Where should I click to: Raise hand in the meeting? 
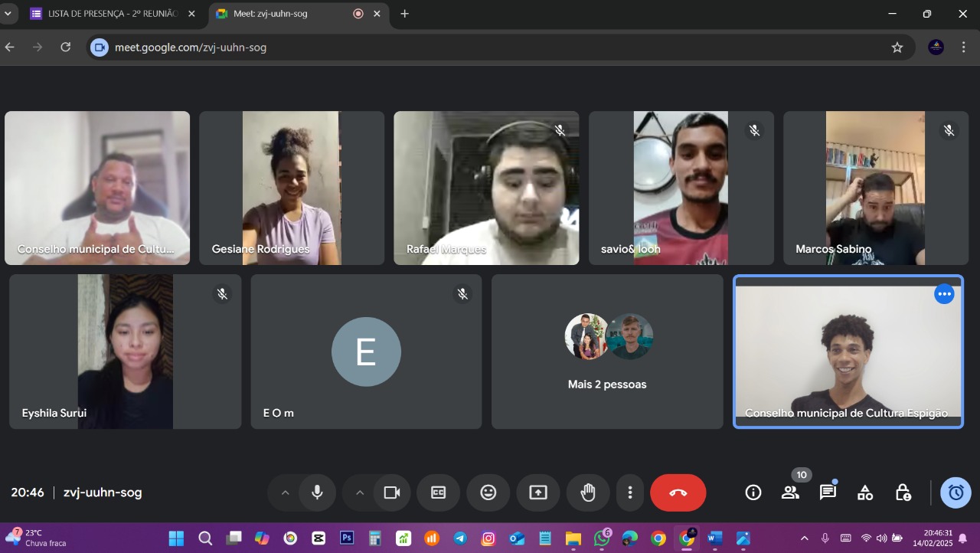[x=588, y=492]
